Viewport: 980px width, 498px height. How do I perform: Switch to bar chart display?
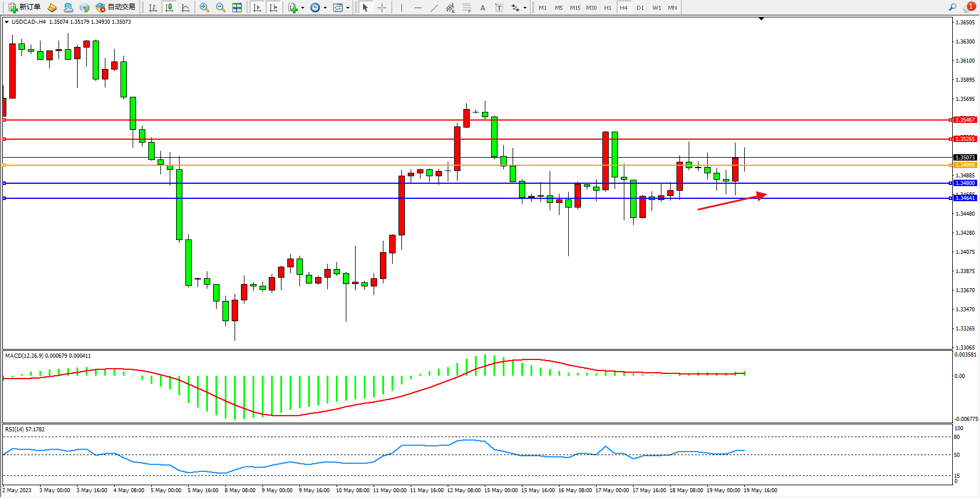[x=153, y=8]
